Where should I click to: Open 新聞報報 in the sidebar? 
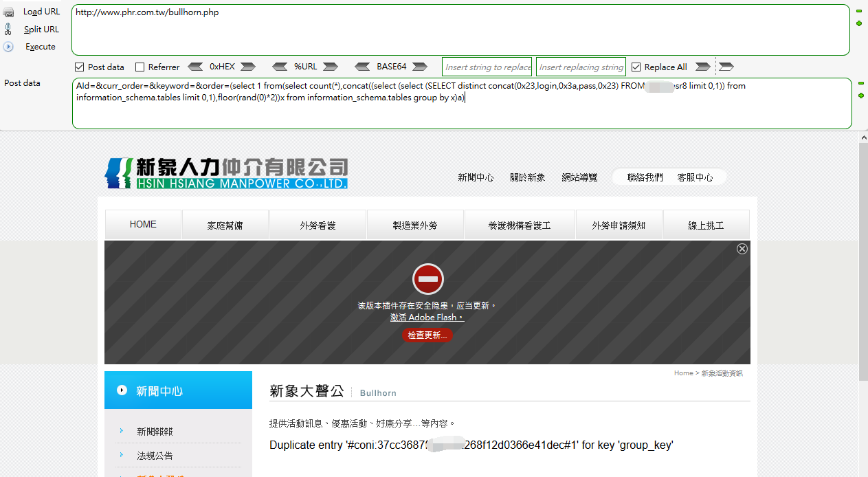click(155, 432)
